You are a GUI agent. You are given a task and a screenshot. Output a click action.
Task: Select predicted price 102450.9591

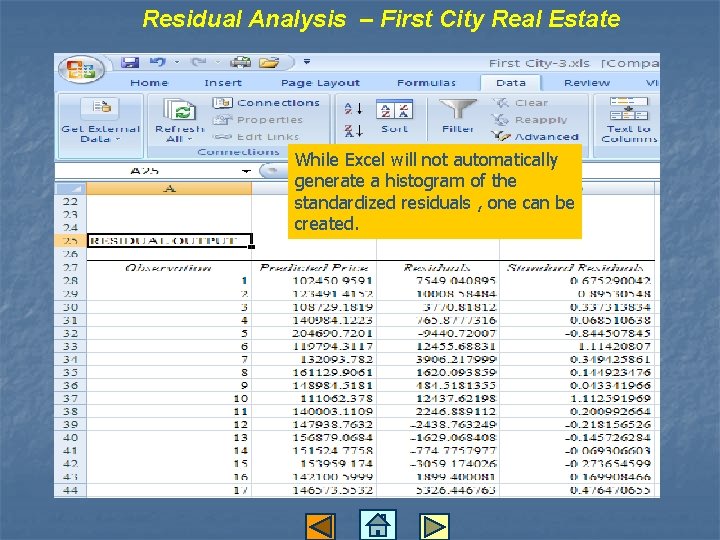pyautogui.click(x=314, y=281)
